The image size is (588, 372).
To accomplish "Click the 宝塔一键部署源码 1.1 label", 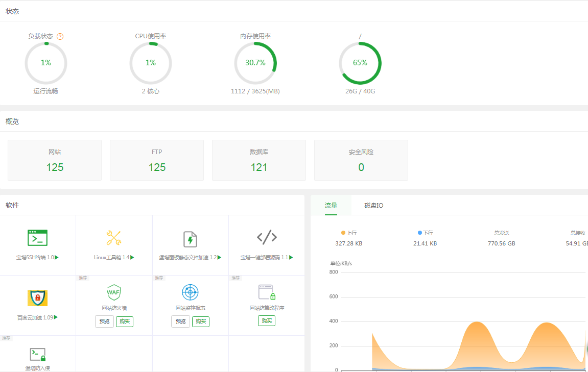I will [x=265, y=257].
